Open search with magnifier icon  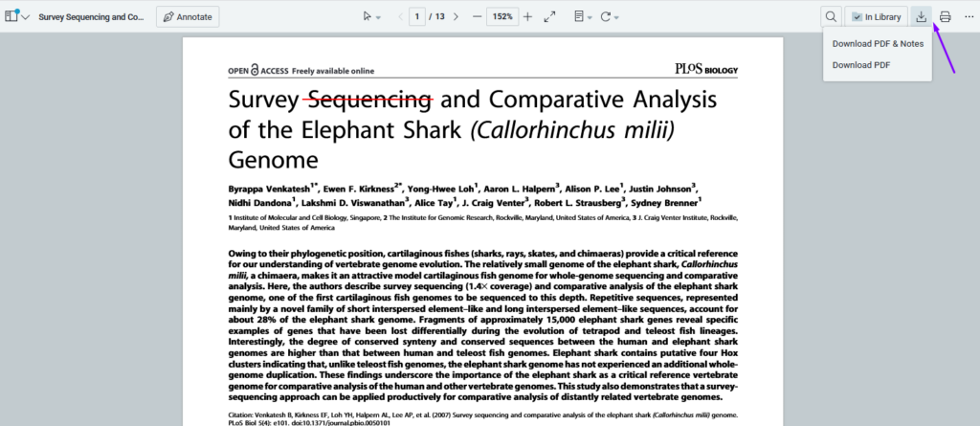tap(831, 17)
